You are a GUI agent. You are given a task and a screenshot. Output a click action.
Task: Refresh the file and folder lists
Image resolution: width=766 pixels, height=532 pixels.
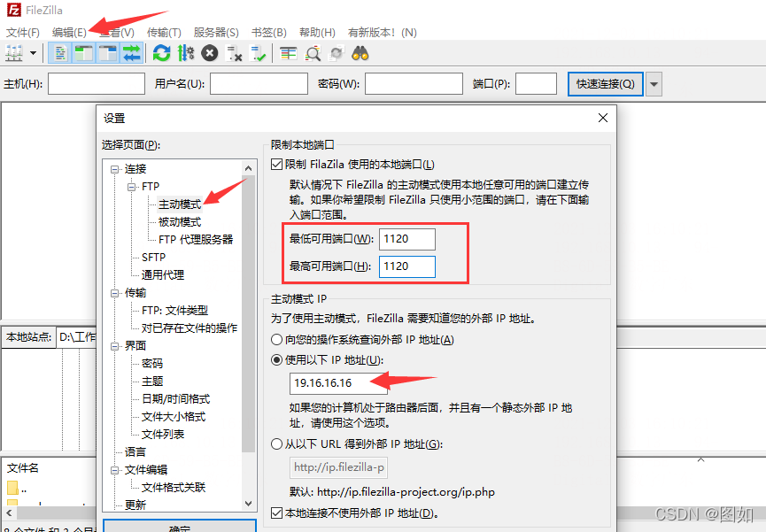click(x=161, y=52)
